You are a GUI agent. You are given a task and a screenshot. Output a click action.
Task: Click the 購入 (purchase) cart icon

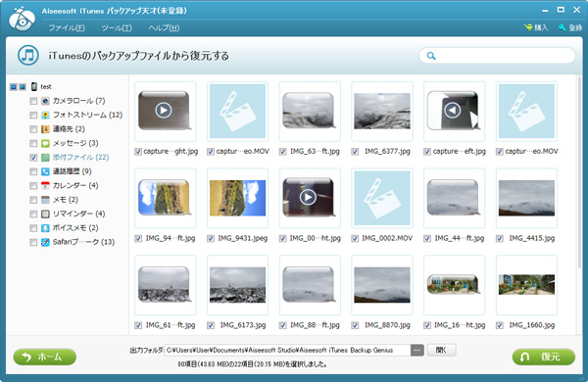pyautogui.click(x=528, y=27)
